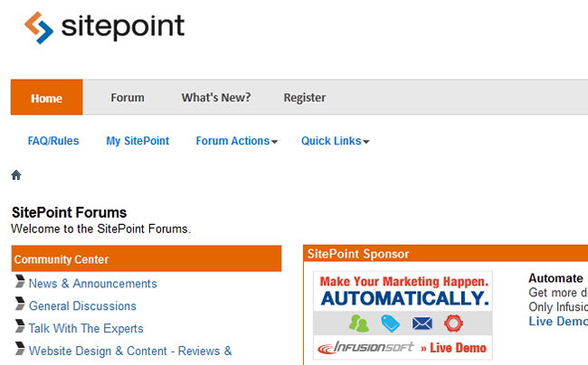Image resolution: width=588 pixels, height=365 pixels.
Task: Click the Infusionsoft logo in the ad
Action: 365,347
